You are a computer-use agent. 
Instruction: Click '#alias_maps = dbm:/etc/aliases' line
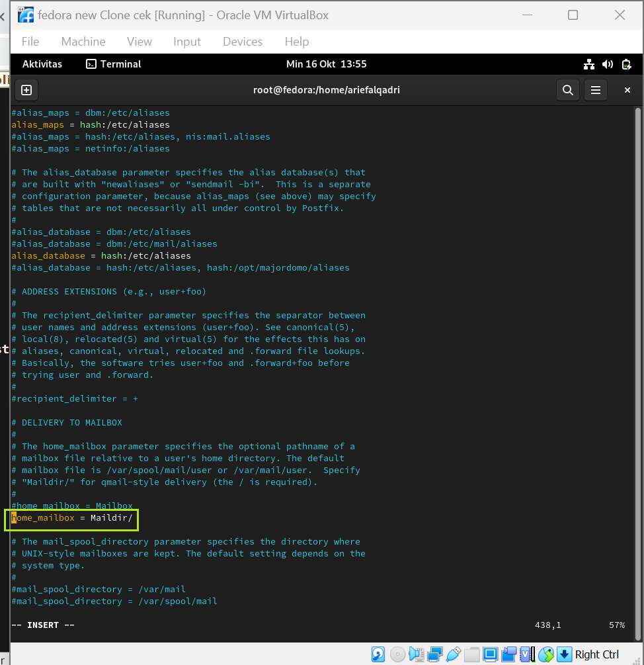pyautogui.click(x=91, y=112)
